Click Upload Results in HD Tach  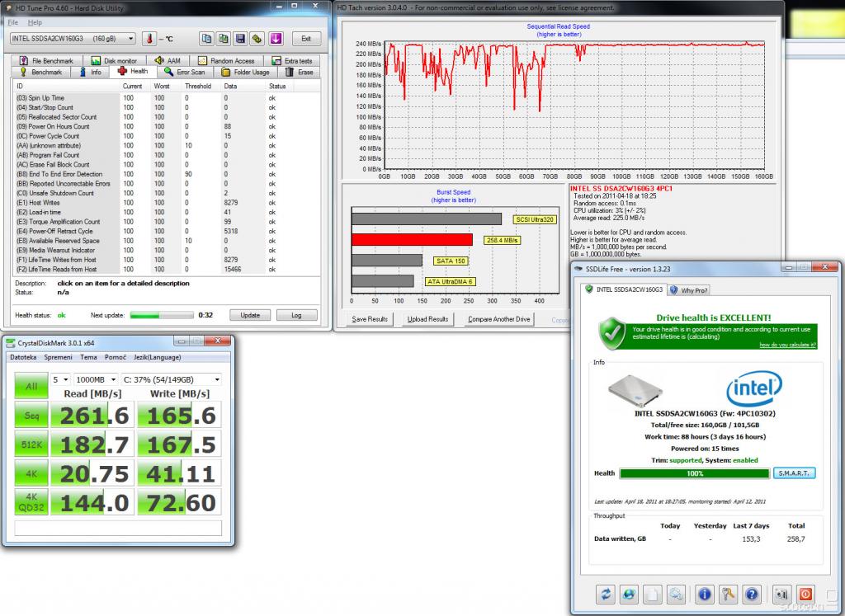coord(428,319)
